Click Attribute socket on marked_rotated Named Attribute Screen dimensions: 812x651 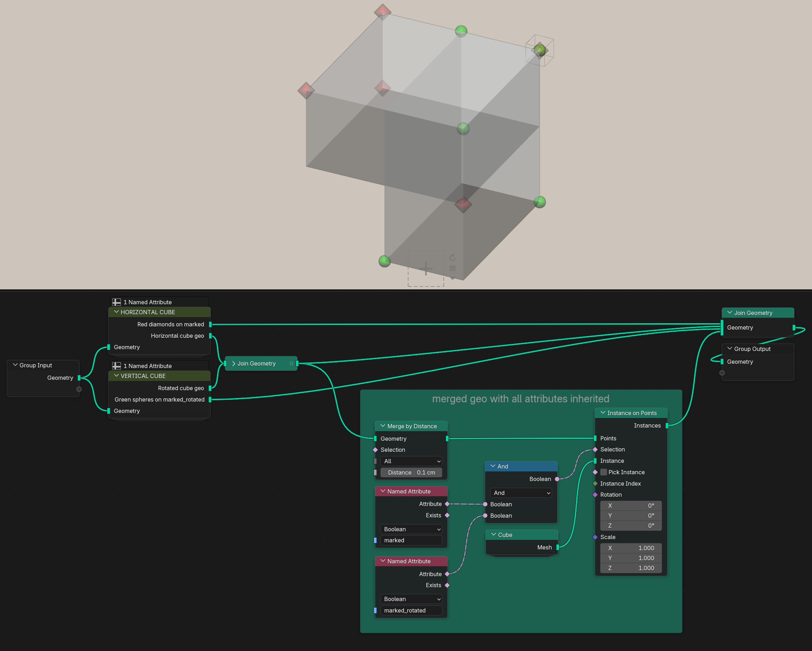pos(447,574)
